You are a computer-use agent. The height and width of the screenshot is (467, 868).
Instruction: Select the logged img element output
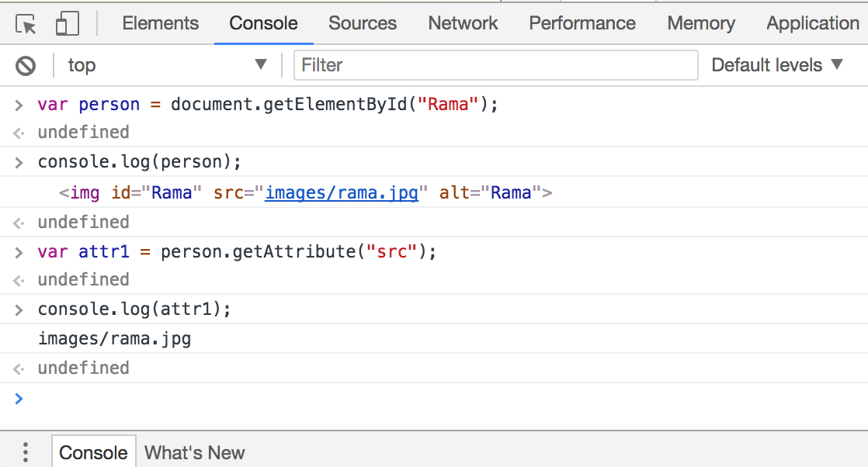[306, 192]
